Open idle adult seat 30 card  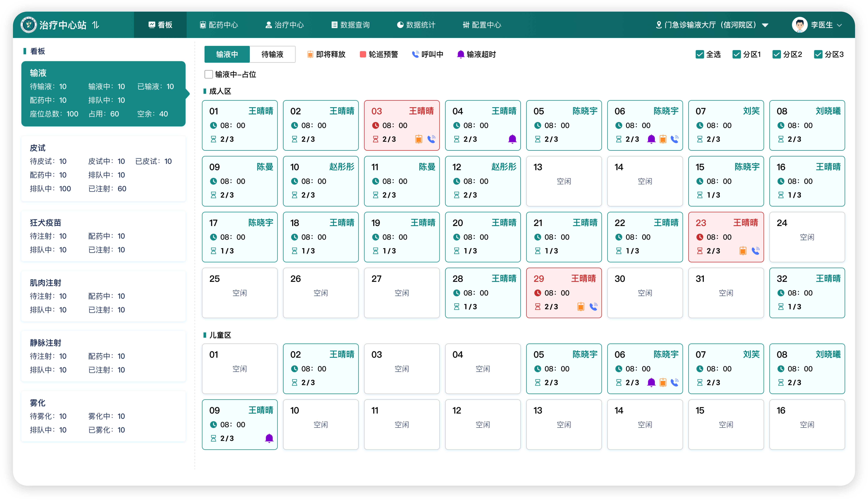pyautogui.click(x=645, y=293)
